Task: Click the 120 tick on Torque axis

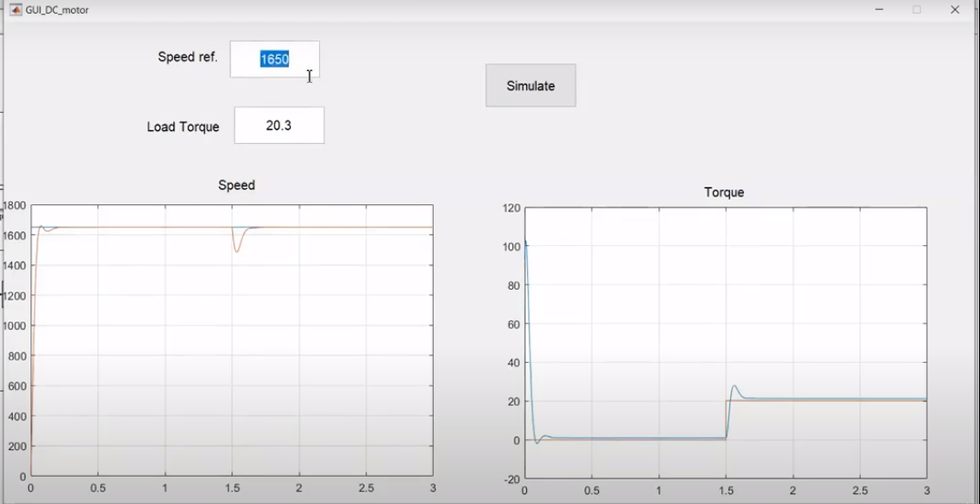Action: pos(511,208)
